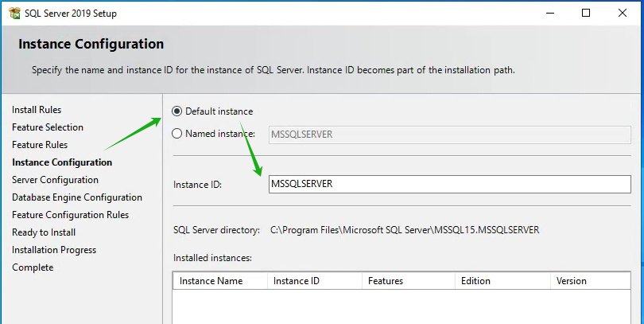Sort by Instance ID column header

[x=315, y=281]
